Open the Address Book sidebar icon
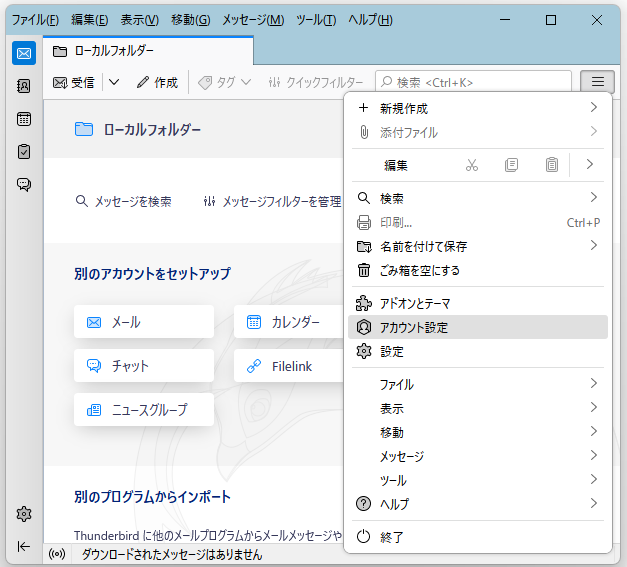The height and width of the screenshot is (567, 627). click(x=24, y=86)
